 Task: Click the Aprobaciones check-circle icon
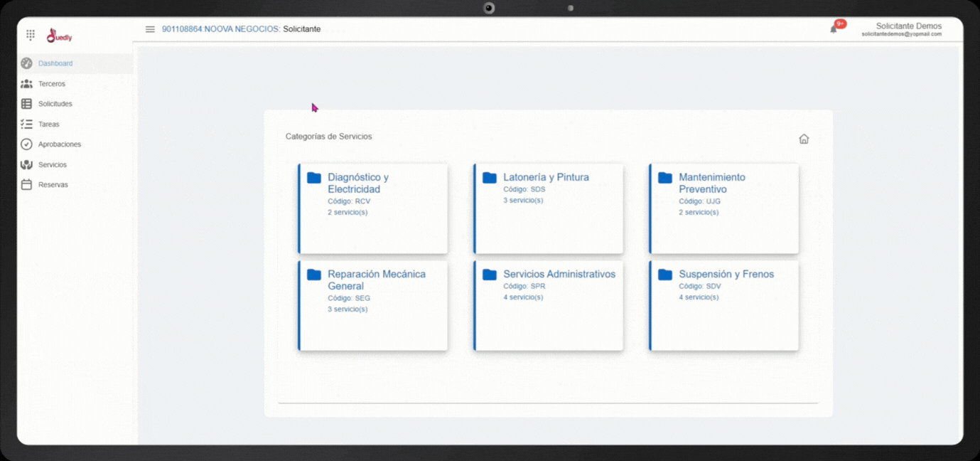pyautogui.click(x=26, y=144)
